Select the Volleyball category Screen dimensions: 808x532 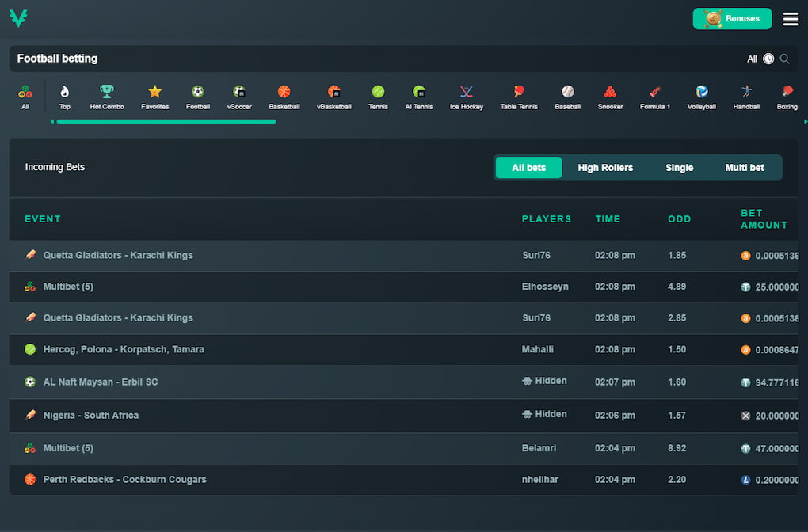coord(701,97)
